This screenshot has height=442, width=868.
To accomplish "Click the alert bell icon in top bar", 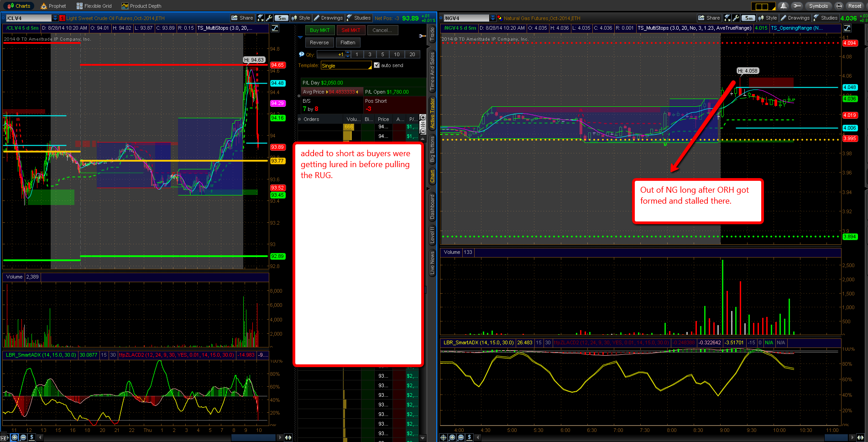I will pos(784,6).
